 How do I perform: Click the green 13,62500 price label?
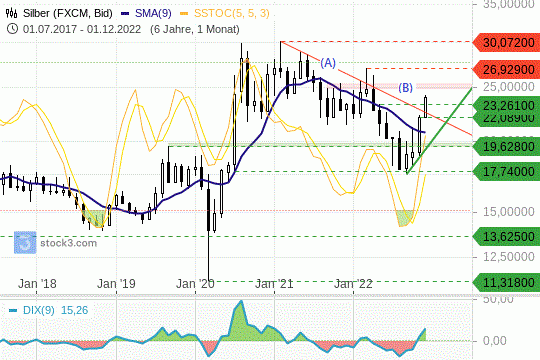pyautogui.click(x=506, y=237)
